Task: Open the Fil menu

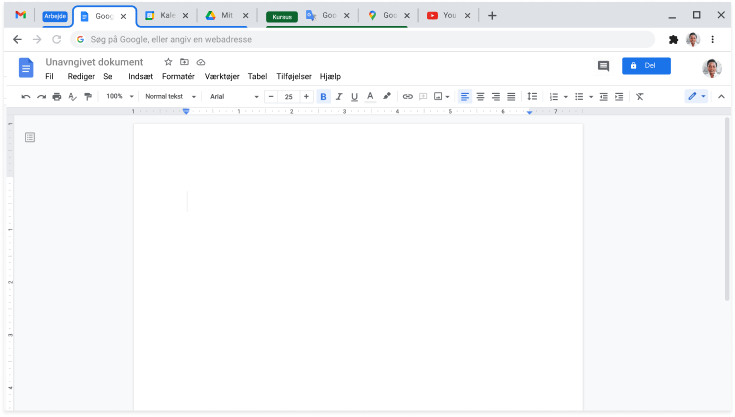Action: click(x=49, y=76)
